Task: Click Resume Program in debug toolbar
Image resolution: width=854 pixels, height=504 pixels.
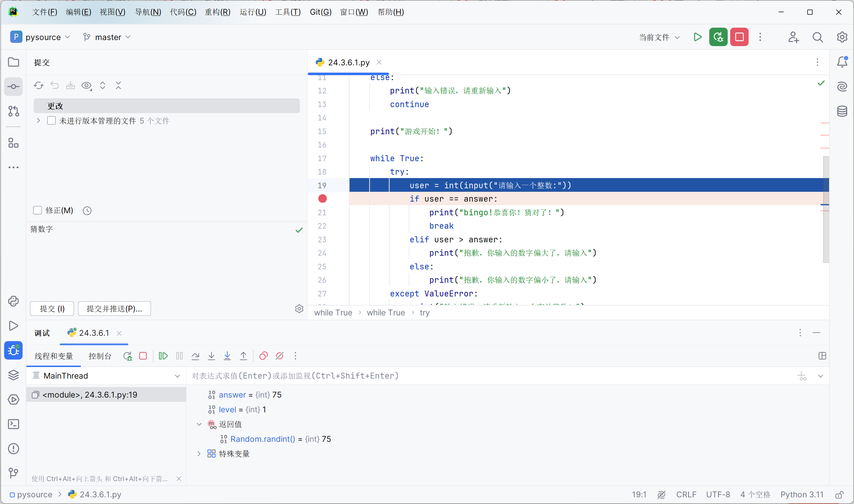Action: click(x=163, y=356)
